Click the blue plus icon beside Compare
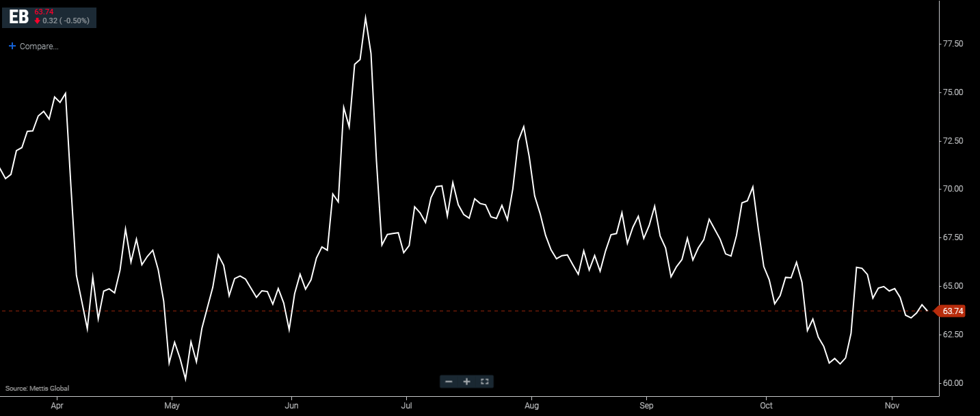Image resolution: width=980 pixels, height=416 pixels. pos(12,47)
